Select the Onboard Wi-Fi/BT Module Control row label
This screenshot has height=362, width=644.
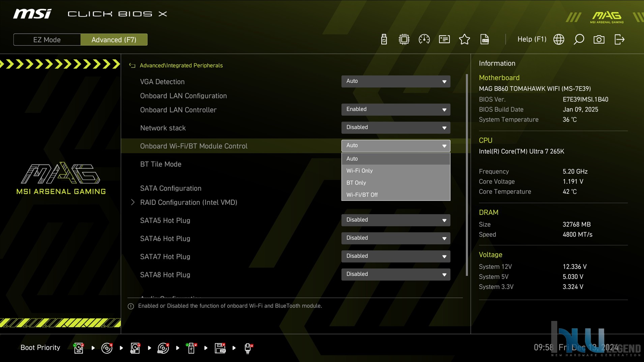[194, 146]
